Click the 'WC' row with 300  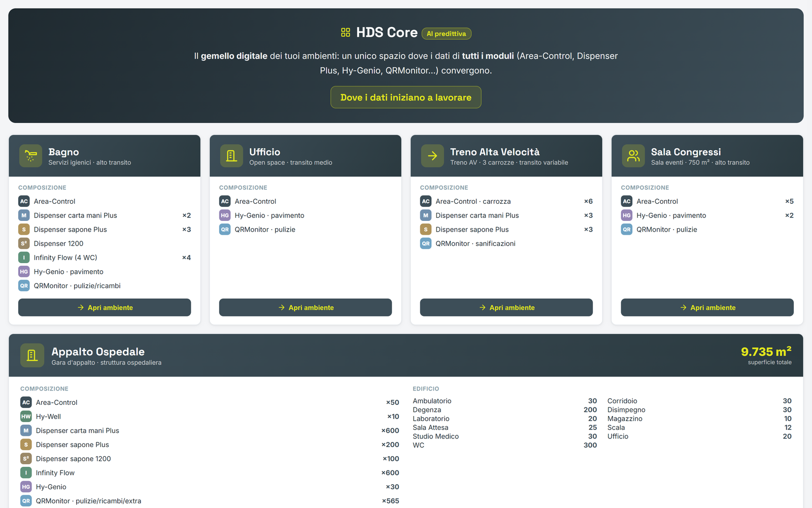[505, 445]
